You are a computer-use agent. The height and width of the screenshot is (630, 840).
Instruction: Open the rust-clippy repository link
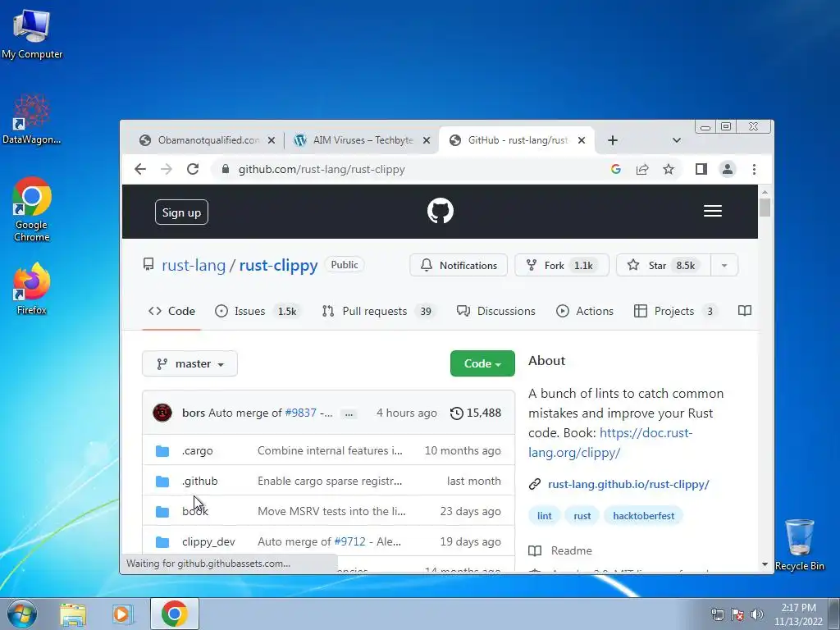[x=279, y=265]
